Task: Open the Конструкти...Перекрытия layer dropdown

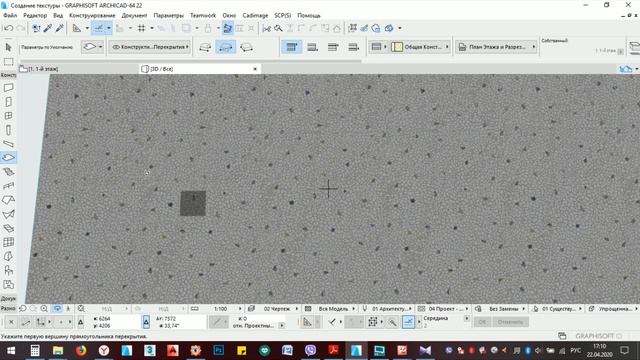Action: tap(150, 47)
